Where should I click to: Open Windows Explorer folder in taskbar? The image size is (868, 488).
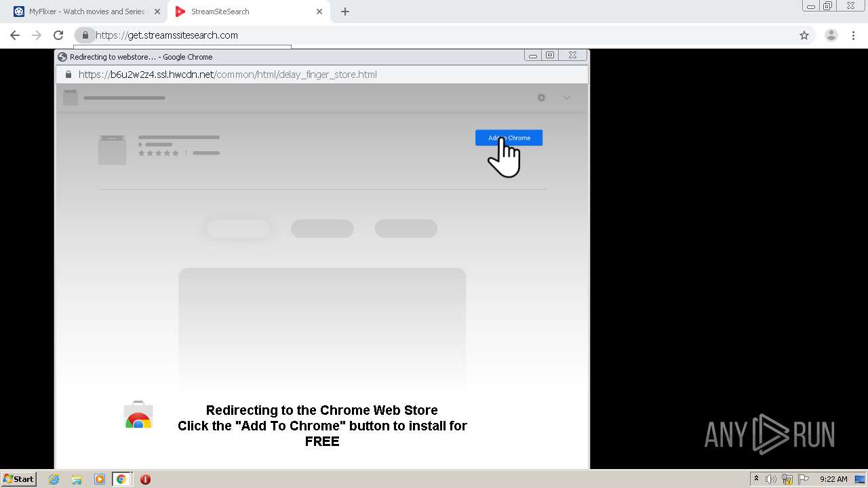coord(77,479)
